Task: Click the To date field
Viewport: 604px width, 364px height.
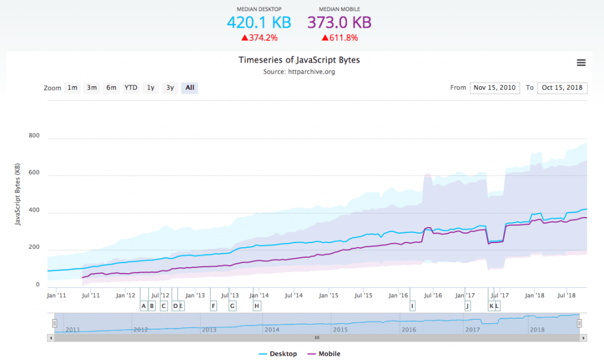Action: click(562, 88)
